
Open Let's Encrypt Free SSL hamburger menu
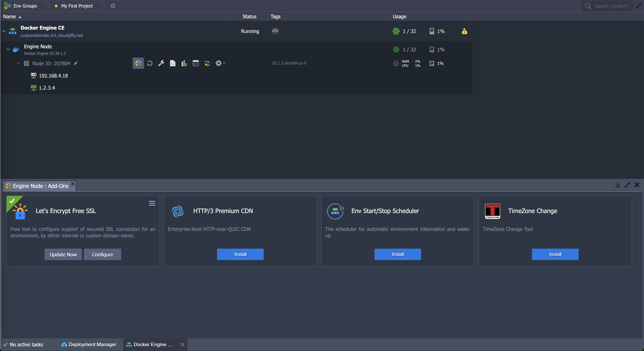pyautogui.click(x=152, y=203)
